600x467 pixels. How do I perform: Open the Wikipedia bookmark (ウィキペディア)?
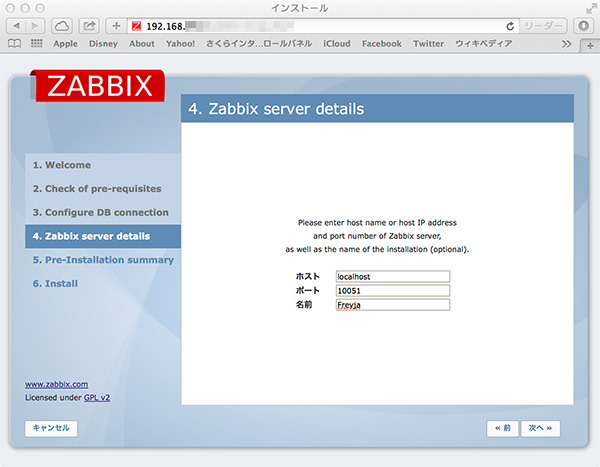[485, 44]
